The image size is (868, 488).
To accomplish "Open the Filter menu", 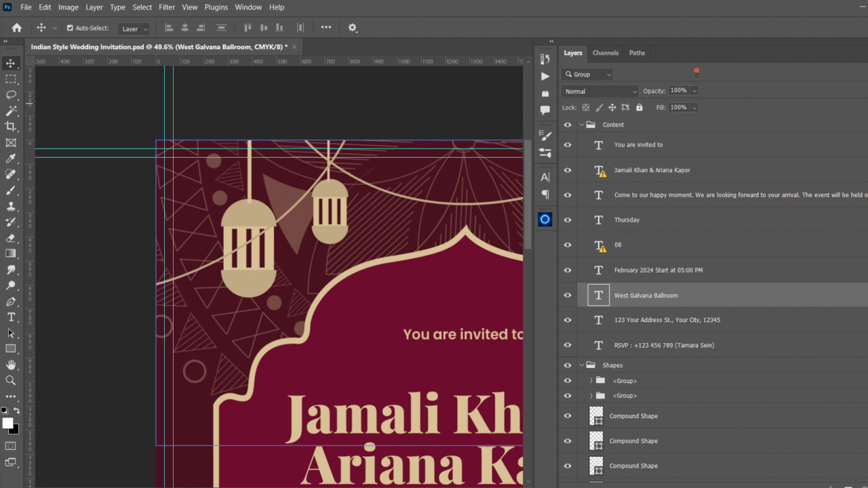I will tap(167, 7).
